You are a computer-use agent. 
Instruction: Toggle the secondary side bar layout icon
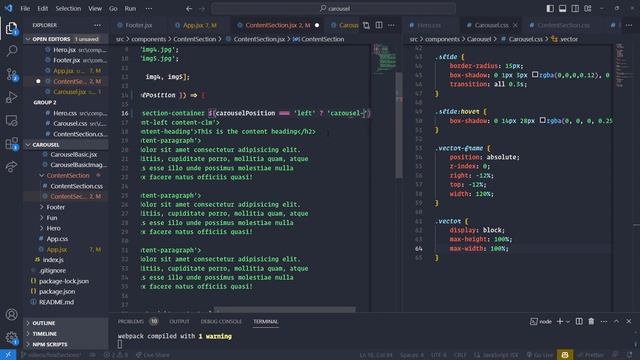coord(575,9)
